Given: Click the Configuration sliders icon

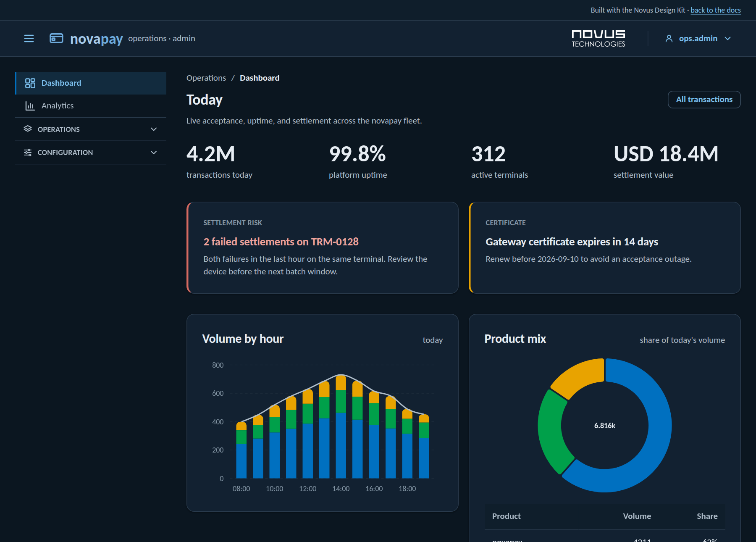Looking at the screenshot, I should [x=28, y=152].
